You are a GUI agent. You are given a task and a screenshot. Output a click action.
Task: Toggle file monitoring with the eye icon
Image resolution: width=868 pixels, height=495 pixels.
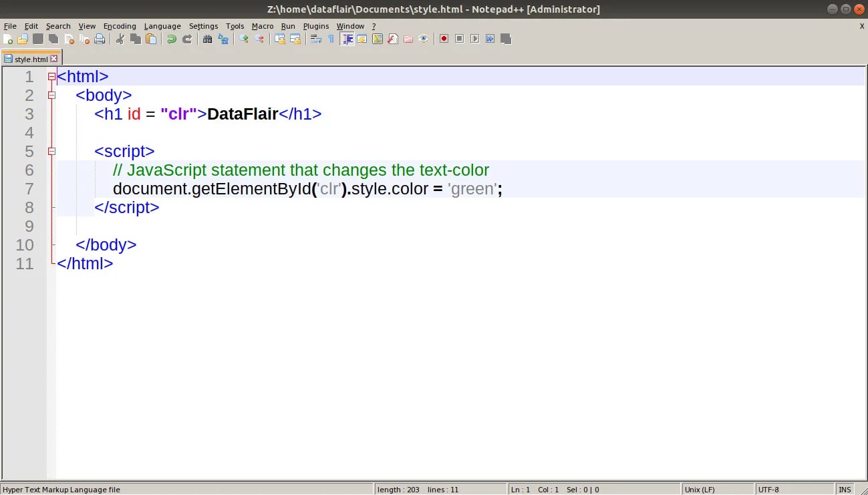pyautogui.click(x=424, y=39)
